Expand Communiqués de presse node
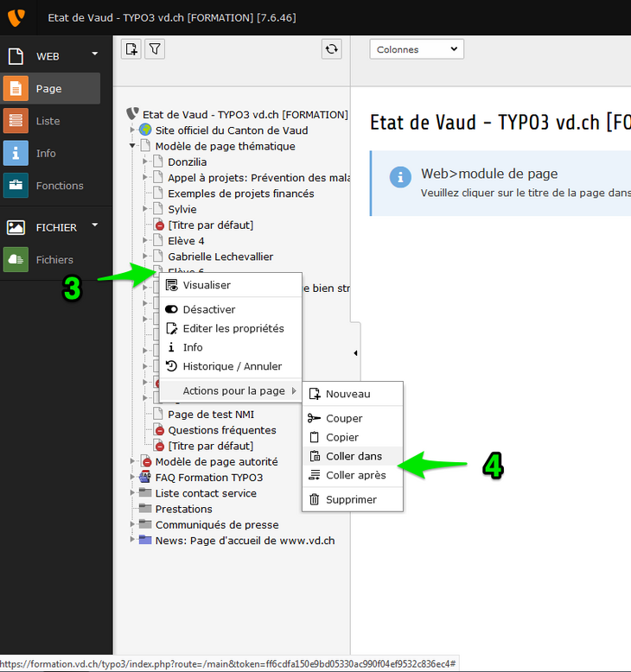 132,523
